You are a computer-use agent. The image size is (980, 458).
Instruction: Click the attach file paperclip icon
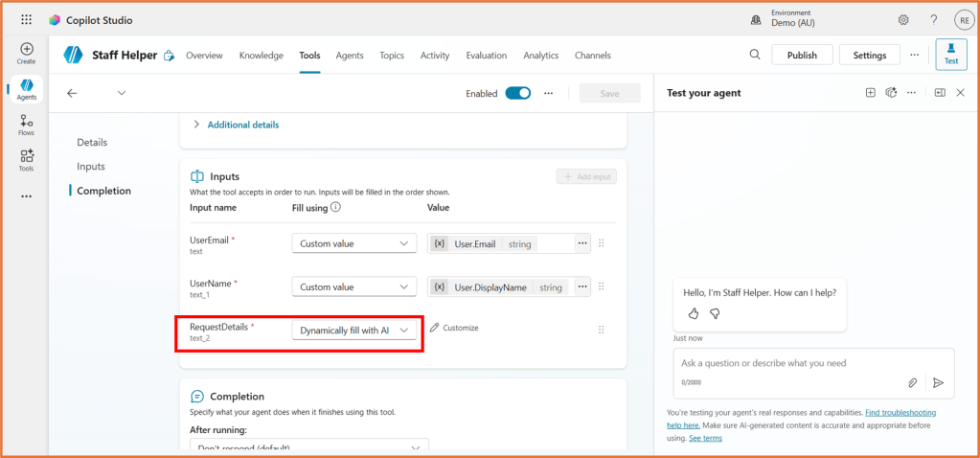[913, 382]
